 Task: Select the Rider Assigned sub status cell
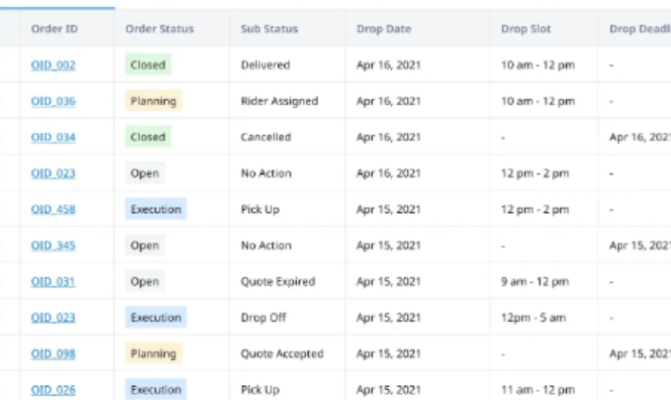point(279,101)
